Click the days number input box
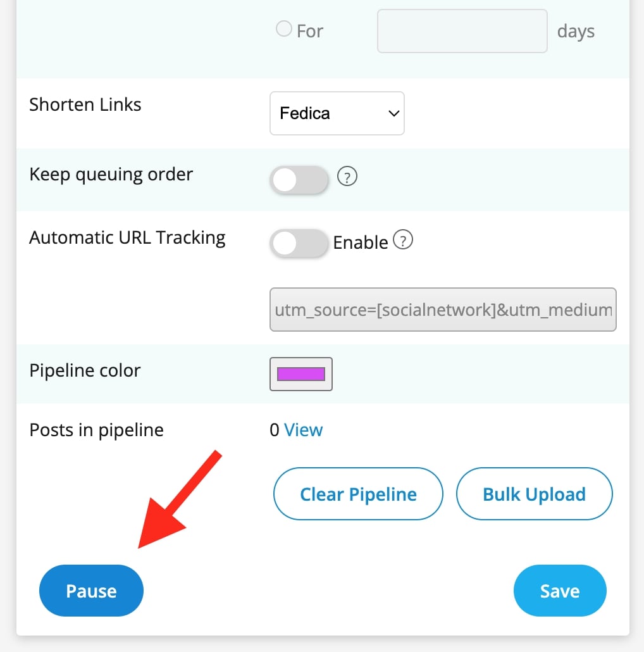The image size is (644, 652). pos(462,31)
